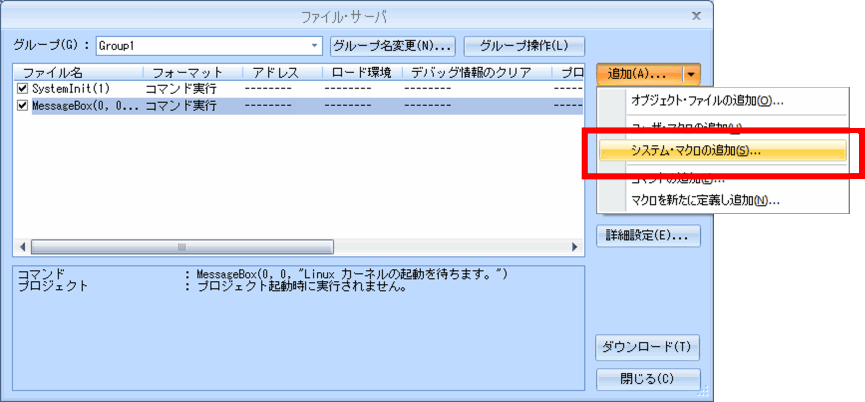Click the horizontal scrollbar thumb
Image resolution: width=865 pixels, height=402 pixels.
pyautogui.click(x=180, y=246)
